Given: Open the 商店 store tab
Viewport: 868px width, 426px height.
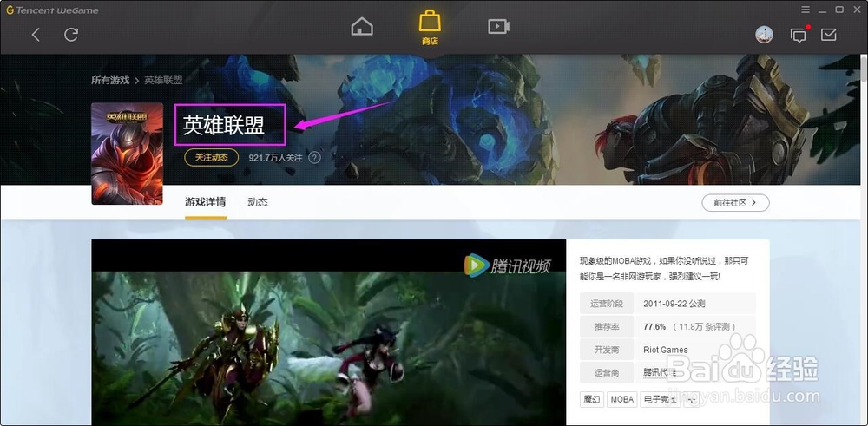Looking at the screenshot, I should tap(431, 29).
